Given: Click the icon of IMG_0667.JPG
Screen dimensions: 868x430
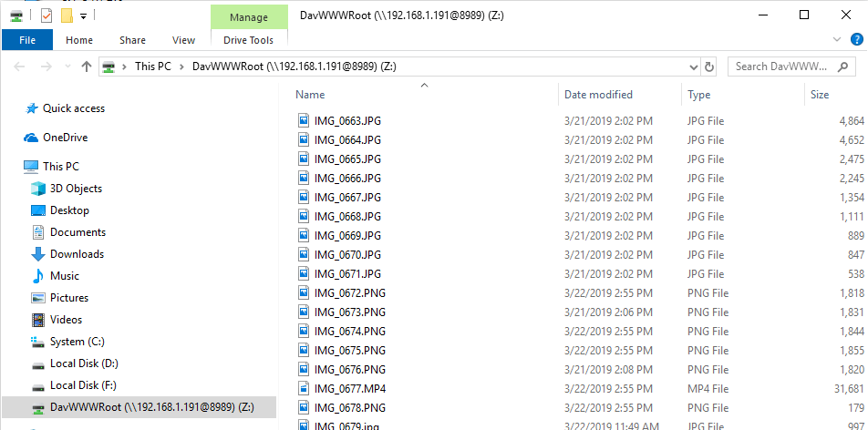Looking at the screenshot, I should coord(303,197).
